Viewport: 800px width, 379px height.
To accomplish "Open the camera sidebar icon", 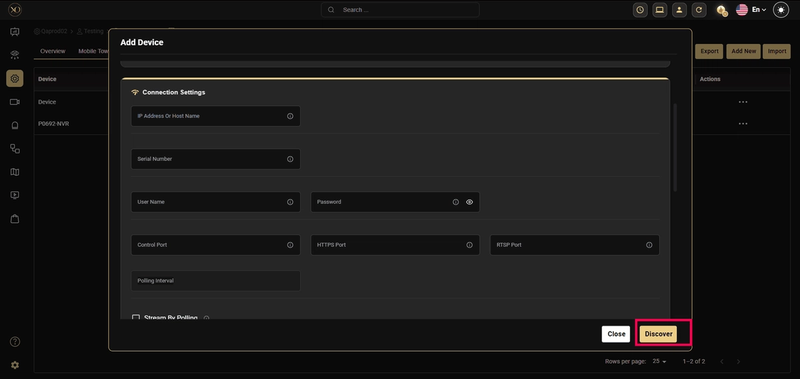I will [x=15, y=102].
